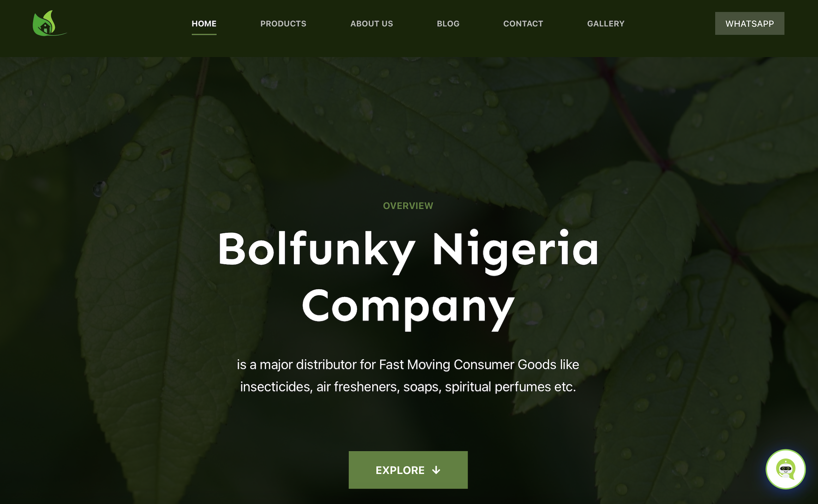Click the words spiritual perfumes etc.
Screen dimensions: 818x504
[x=510, y=387]
